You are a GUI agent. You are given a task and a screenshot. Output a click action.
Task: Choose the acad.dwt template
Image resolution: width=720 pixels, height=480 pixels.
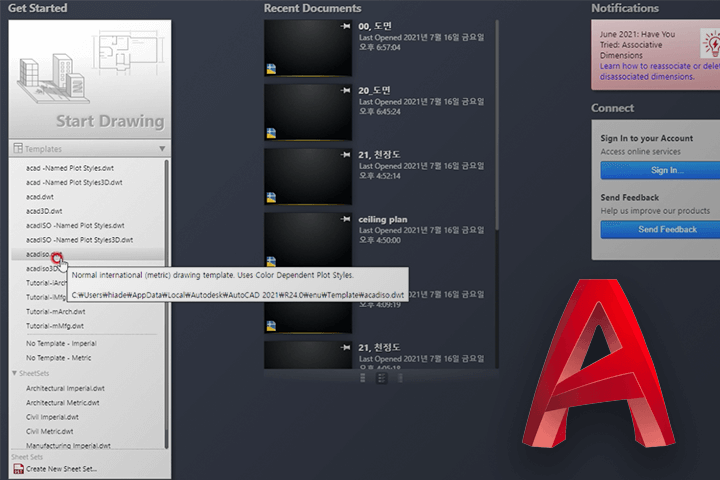click(x=40, y=197)
